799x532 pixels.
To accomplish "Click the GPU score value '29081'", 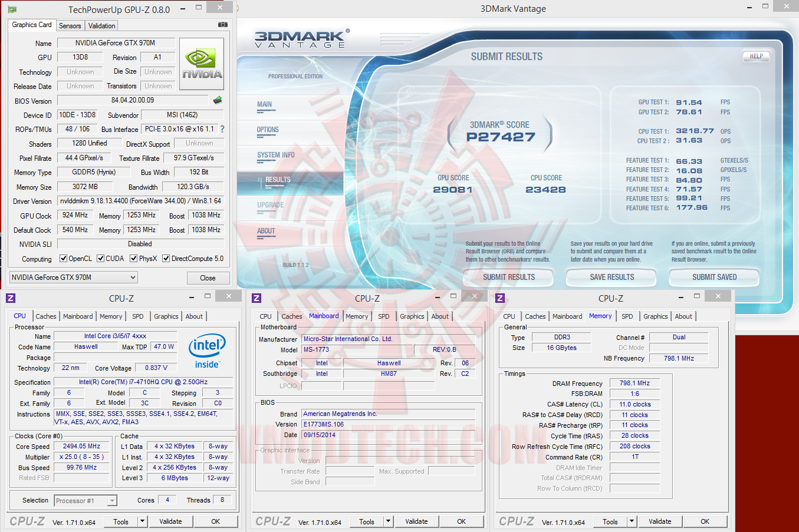I will (453, 190).
